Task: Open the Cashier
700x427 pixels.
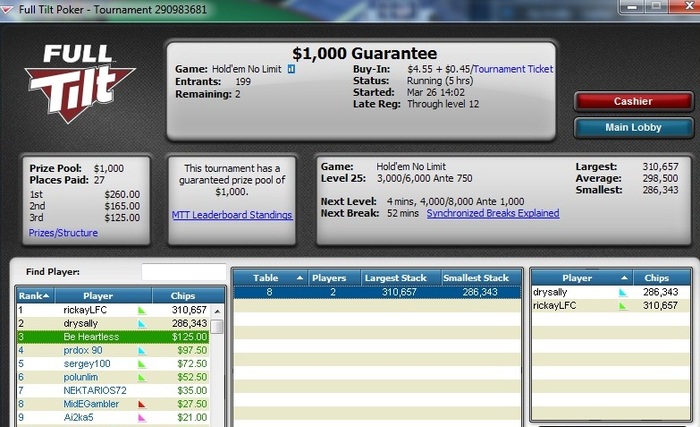Action: click(633, 101)
